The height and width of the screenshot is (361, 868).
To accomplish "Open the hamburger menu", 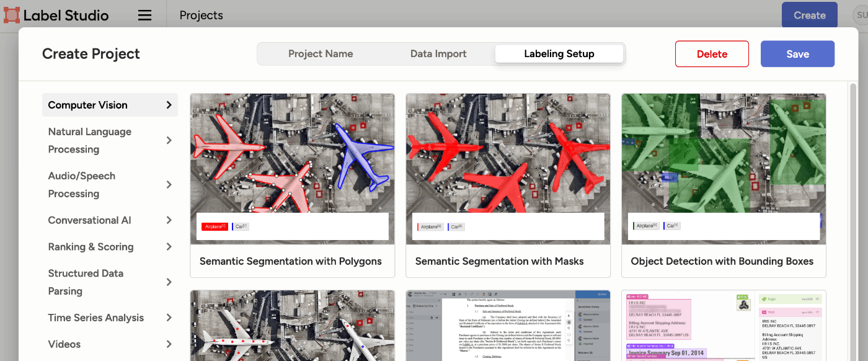I will click(144, 15).
